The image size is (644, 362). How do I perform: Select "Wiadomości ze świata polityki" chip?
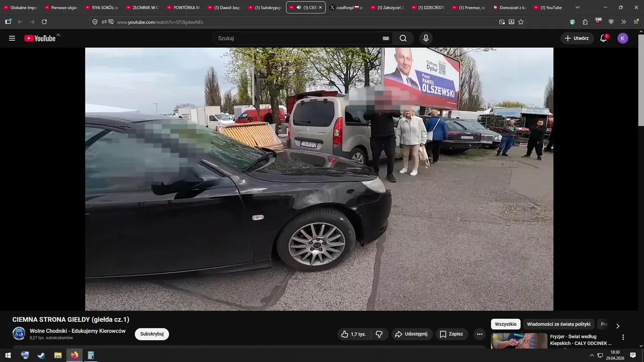pyautogui.click(x=559, y=324)
